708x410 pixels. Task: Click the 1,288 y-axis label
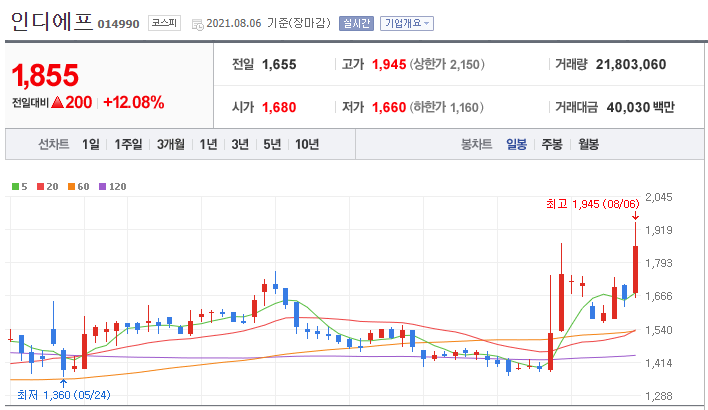[659, 396]
